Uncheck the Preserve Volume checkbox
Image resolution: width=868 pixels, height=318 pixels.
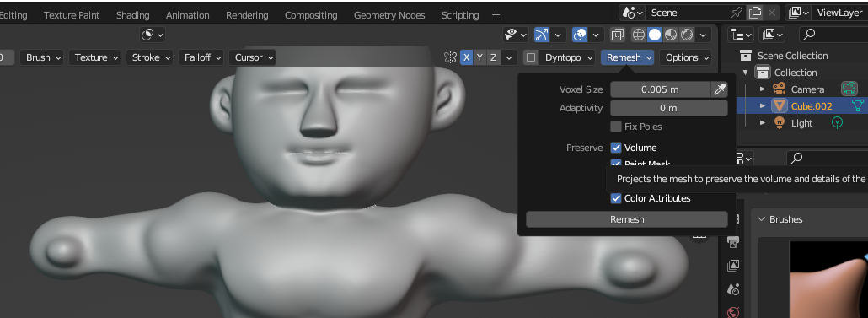click(x=615, y=148)
